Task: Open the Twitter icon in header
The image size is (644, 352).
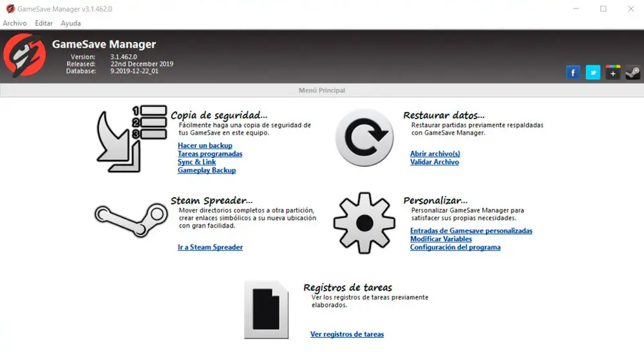Action: point(592,73)
